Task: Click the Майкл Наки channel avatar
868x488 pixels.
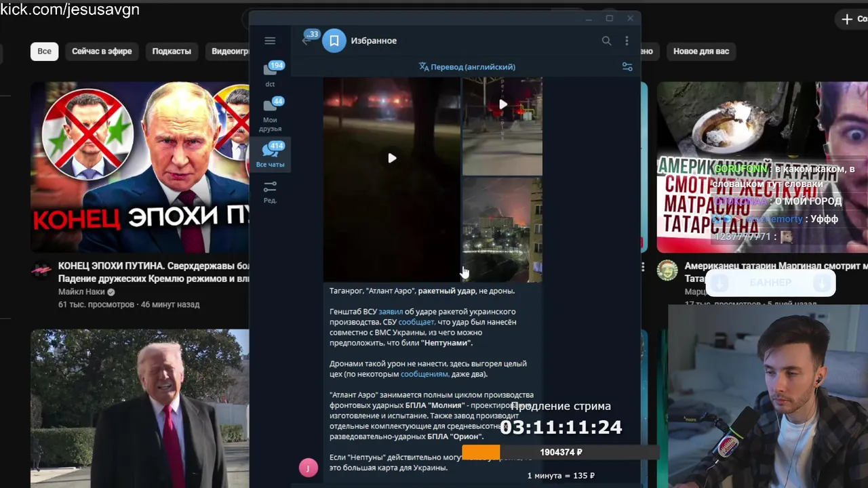Action: (x=41, y=270)
